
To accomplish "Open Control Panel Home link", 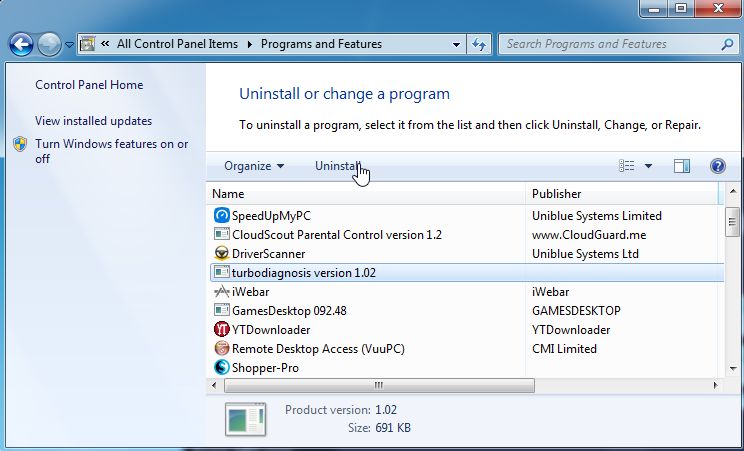I will pyautogui.click(x=89, y=85).
